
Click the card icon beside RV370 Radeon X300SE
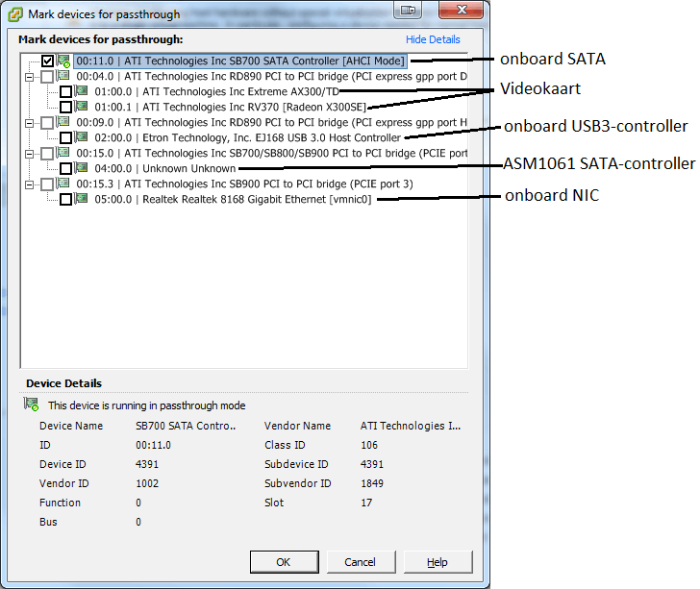point(81,107)
